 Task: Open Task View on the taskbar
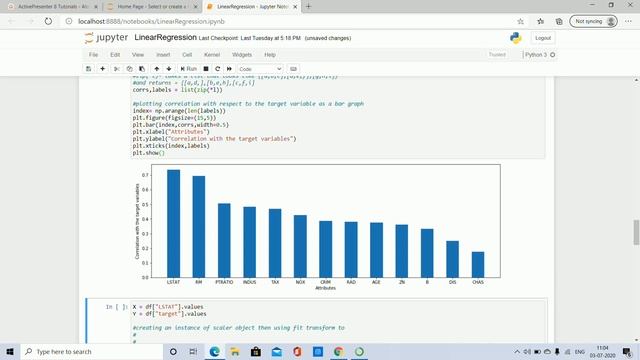click(193, 351)
